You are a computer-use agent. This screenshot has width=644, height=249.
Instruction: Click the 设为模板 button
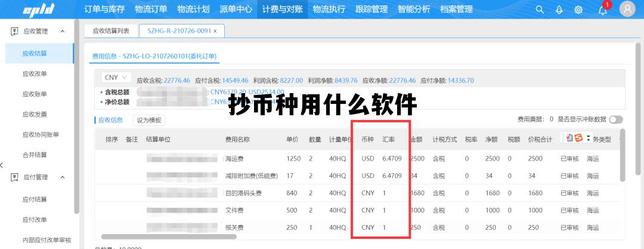click(x=149, y=120)
